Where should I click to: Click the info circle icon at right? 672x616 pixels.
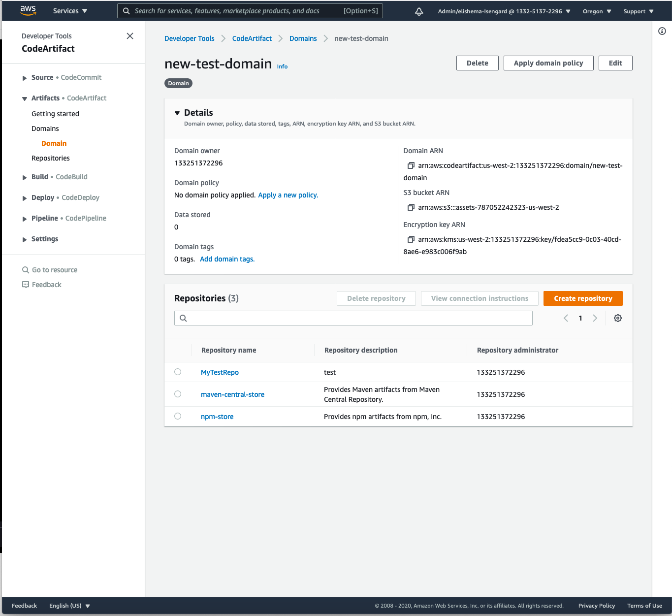click(662, 31)
